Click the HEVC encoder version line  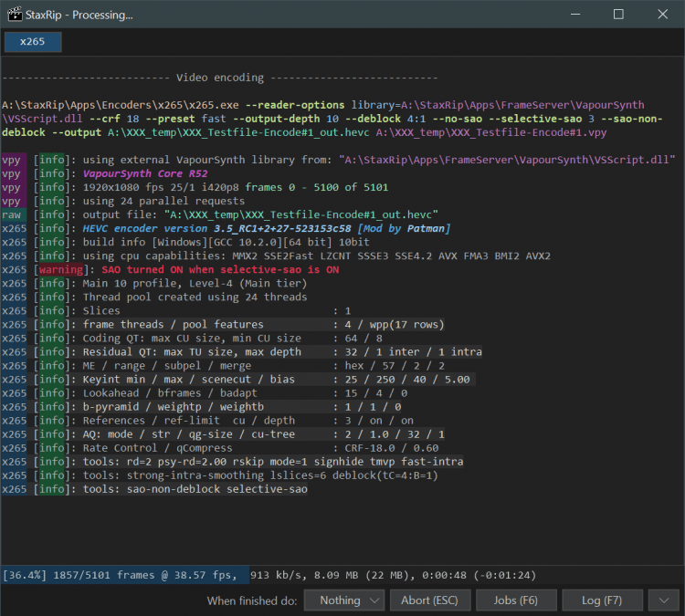coord(237,228)
